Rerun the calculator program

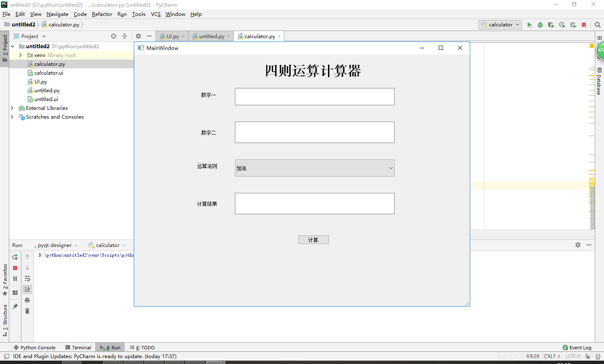(15, 257)
